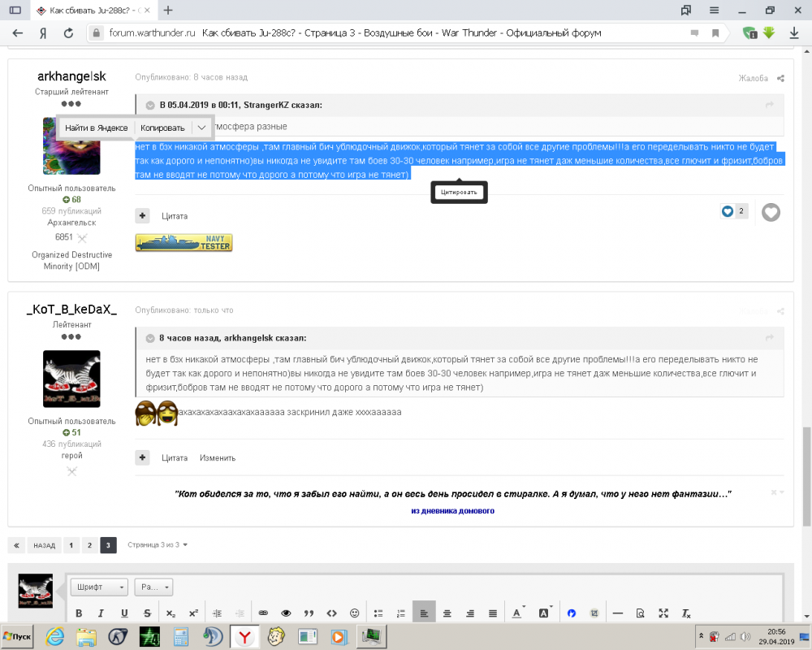Viewport: 812px width, 650px height.
Task: Open the Шрифт font dropdown
Action: (98, 587)
